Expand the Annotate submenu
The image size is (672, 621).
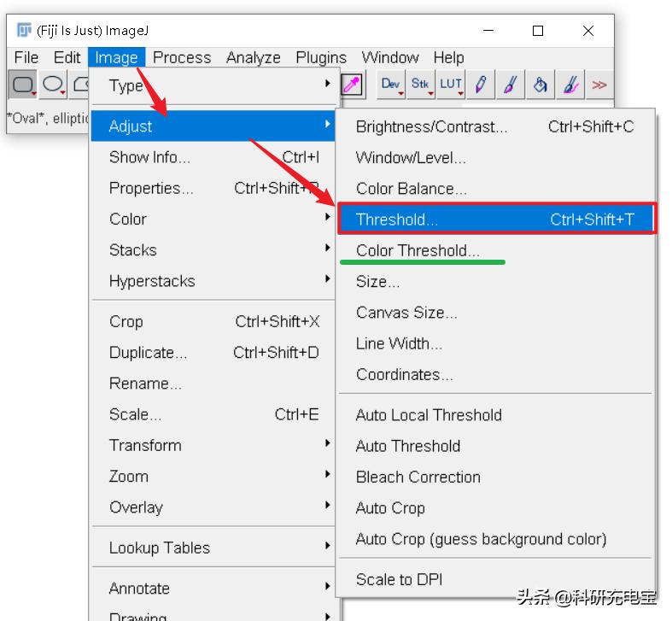[x=213, y=588]
